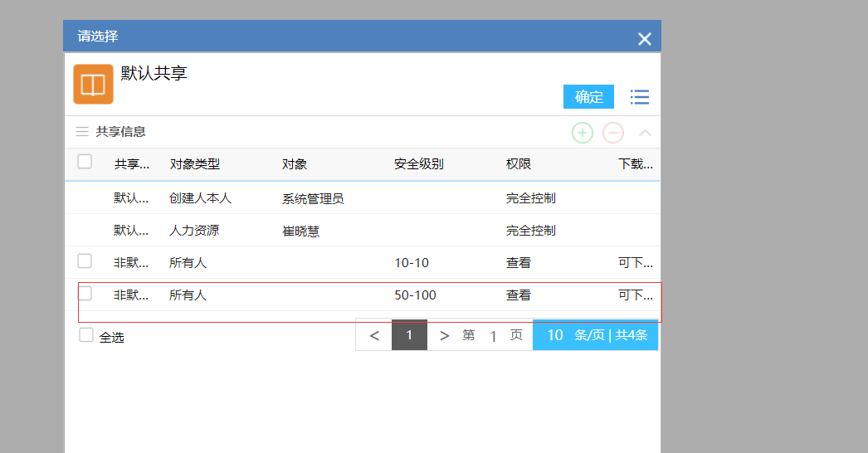The height and width of the screenshot is (453, 868).
Task: Go to the previous page arrow
Action: (x=374, y=336)
